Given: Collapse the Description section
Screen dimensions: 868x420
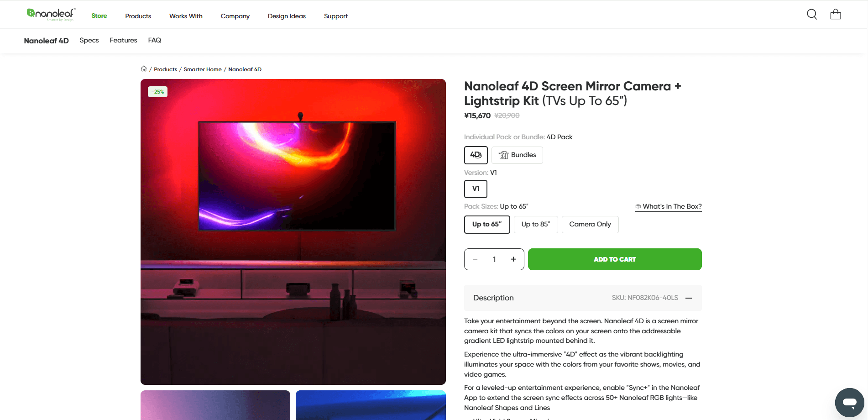Looking at the screenshot, I should click(689, 298).
